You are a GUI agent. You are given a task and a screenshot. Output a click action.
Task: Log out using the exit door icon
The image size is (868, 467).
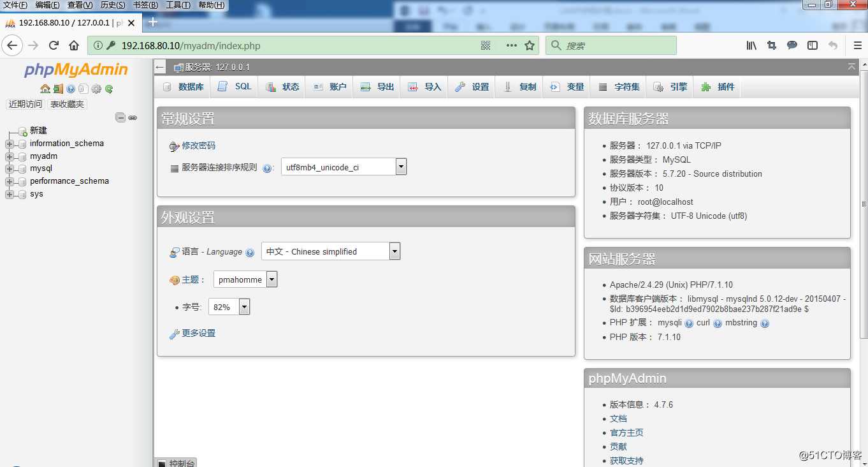[58, 89]
